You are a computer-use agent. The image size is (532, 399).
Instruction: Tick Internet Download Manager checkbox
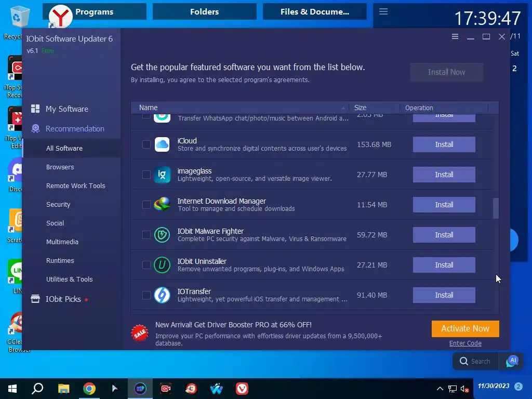click(146, 205)
